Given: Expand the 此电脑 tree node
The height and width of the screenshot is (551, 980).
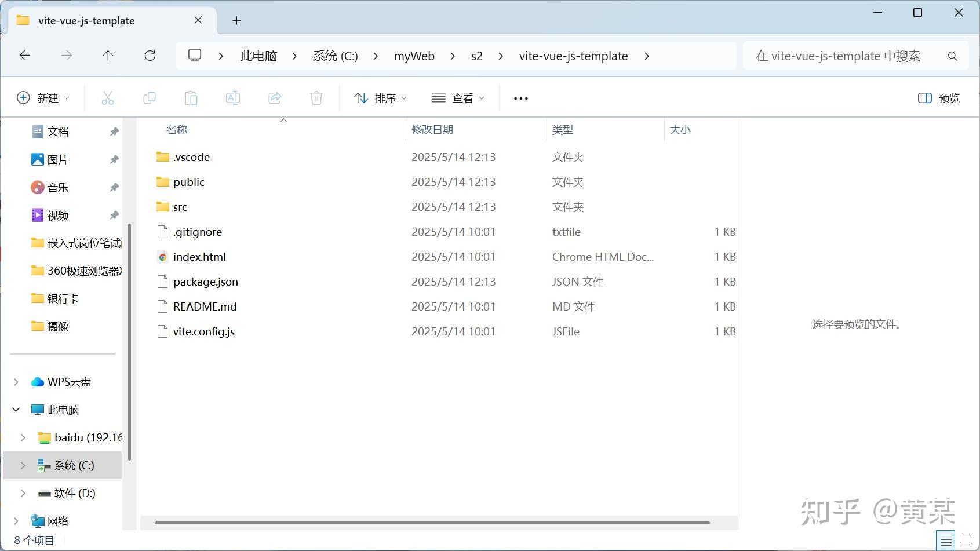Looking at the screenshot, I should point(15,409).
